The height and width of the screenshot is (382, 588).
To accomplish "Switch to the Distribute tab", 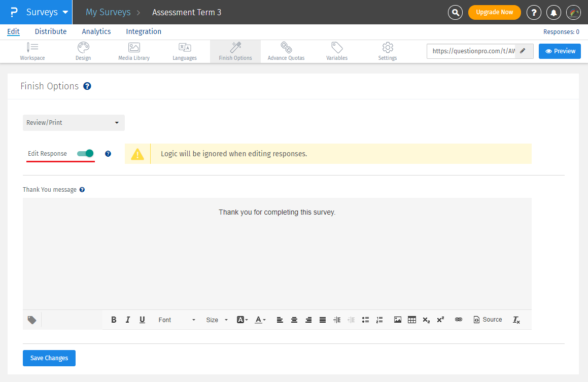I will 51,31.
